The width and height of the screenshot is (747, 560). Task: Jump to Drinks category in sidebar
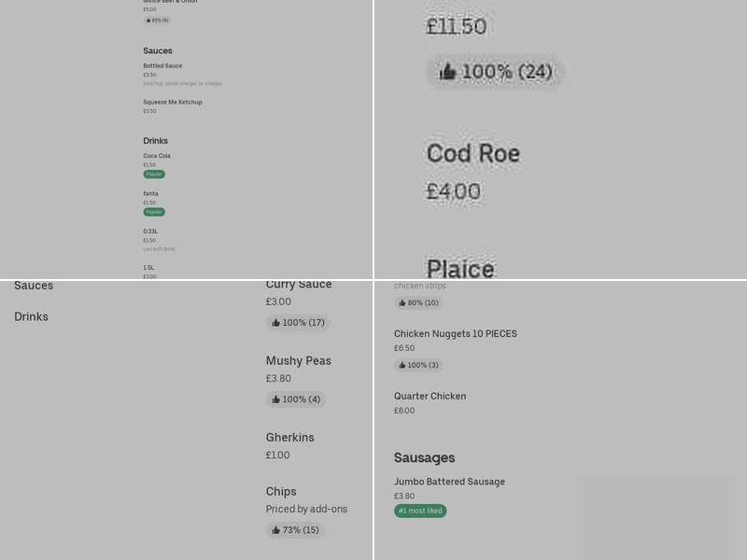click(31, 316)
